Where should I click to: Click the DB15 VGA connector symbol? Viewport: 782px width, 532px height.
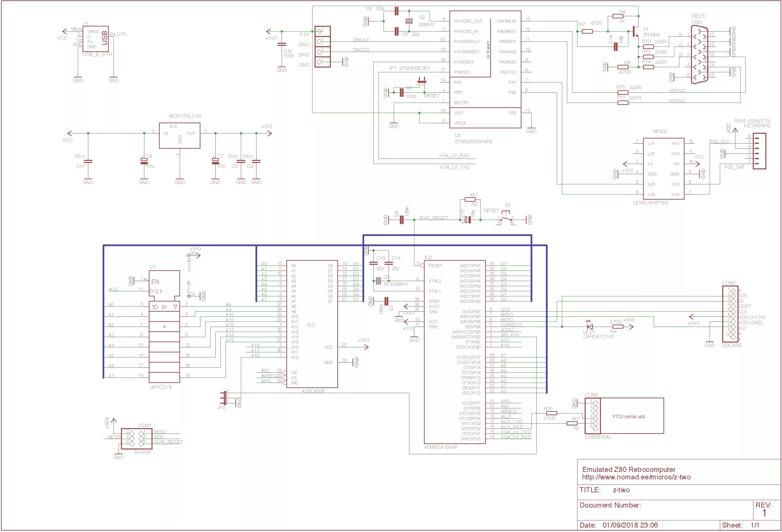699,55
